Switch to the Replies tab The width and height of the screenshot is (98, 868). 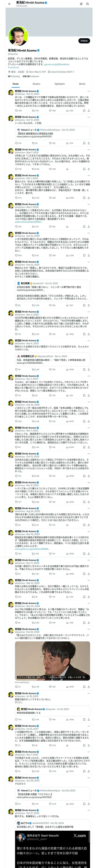tap(36, 84)
